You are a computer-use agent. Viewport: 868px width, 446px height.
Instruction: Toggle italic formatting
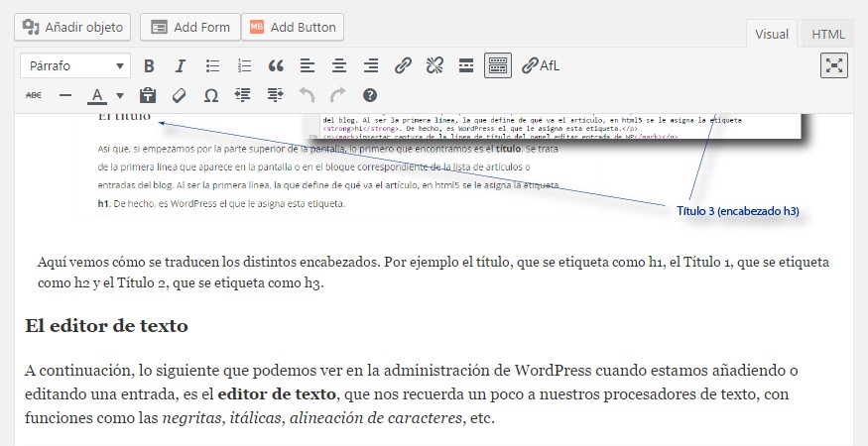(180, 65)
